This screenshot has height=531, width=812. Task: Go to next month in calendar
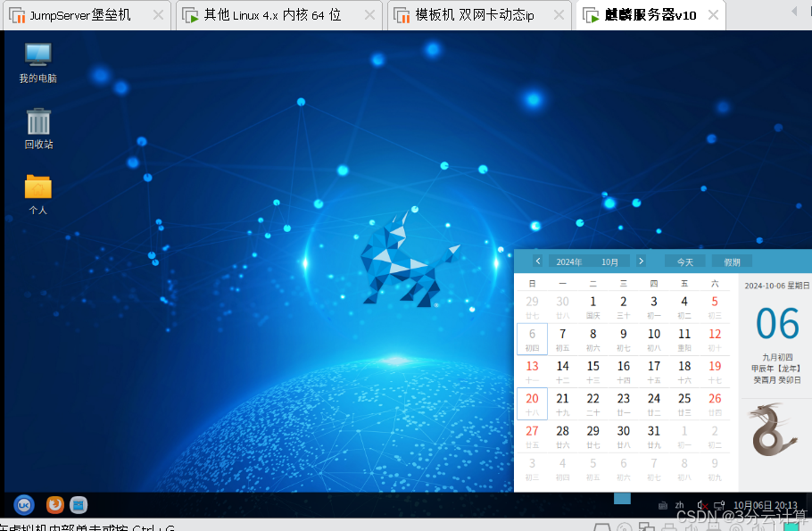(x=641, y=261)
